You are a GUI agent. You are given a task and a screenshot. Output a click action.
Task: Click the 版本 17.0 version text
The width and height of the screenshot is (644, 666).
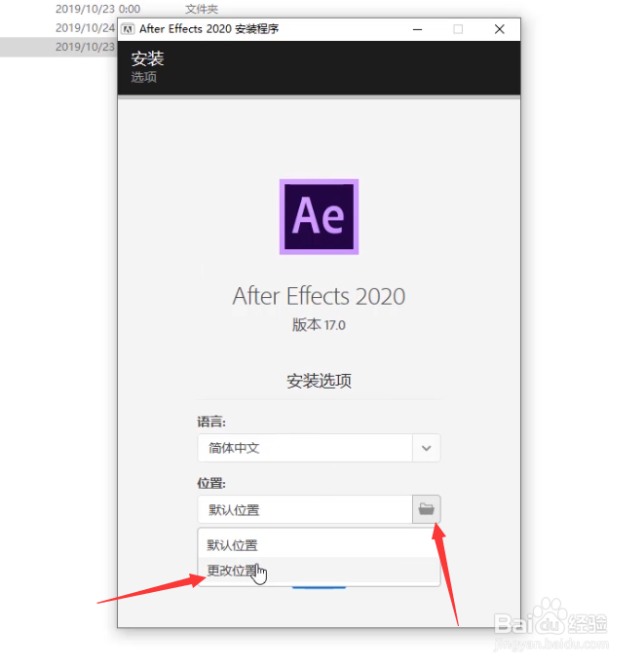tap(319, 325)
